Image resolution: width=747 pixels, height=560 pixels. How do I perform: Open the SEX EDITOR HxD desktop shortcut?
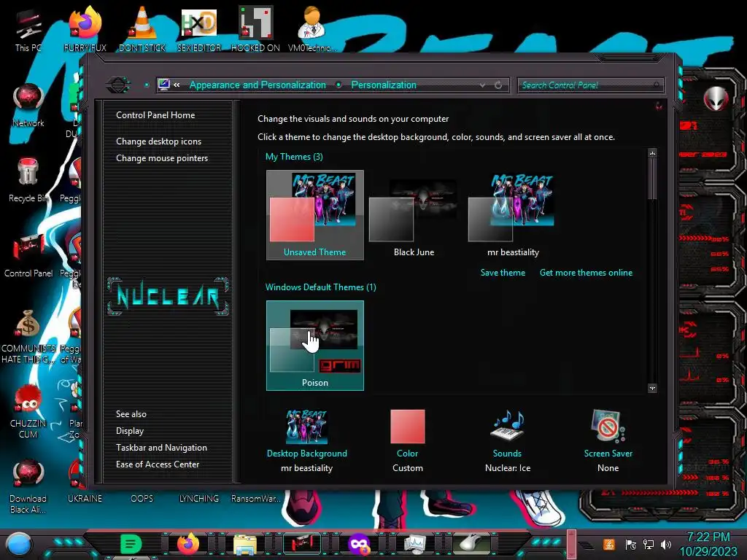coord(199,28)
